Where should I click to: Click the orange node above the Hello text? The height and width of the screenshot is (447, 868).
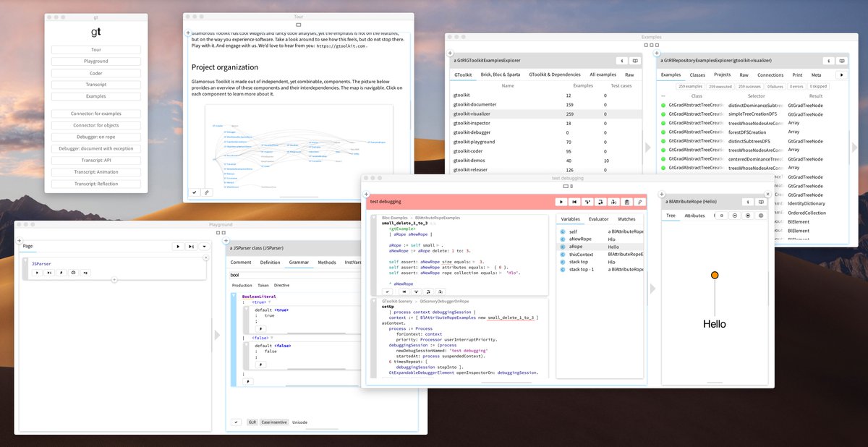point(715,275)
